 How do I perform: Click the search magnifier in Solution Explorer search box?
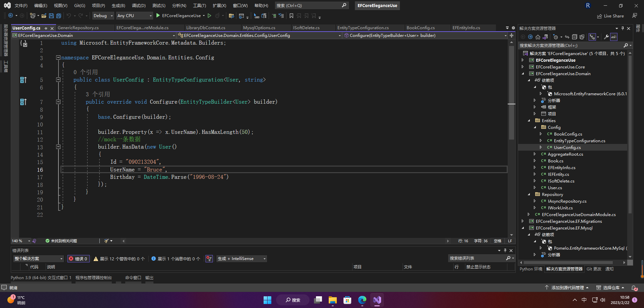(626, 45)
